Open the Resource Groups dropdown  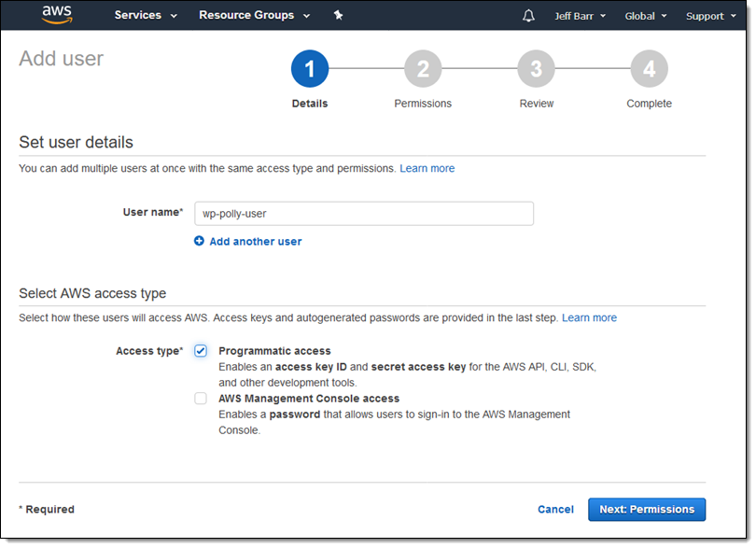[254, 15]
